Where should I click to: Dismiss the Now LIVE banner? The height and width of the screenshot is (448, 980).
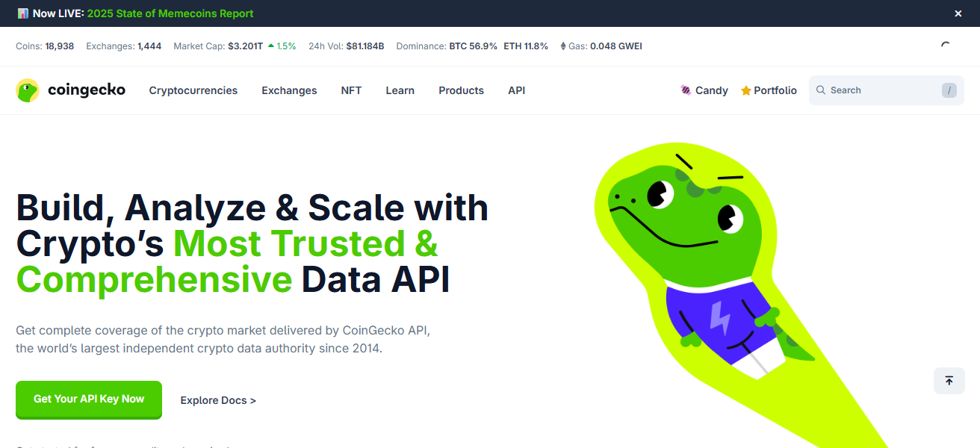coord(958,13)
